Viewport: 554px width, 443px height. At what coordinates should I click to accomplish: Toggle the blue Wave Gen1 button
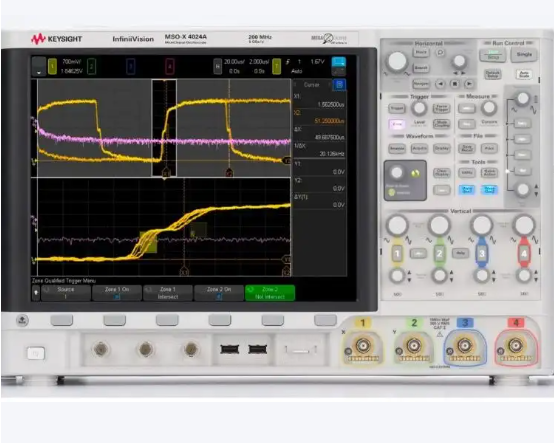click(467, 190)
